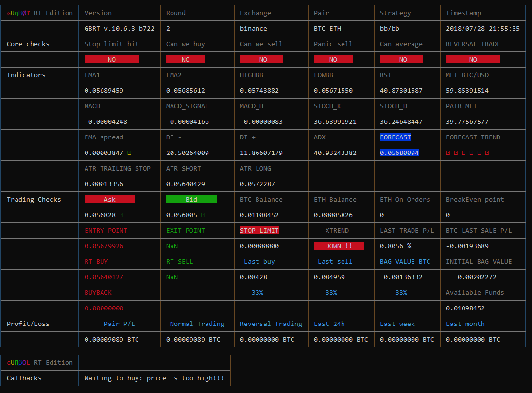
Task: Click the red ENTRY POINT value 0.05679926
Action: 104,246
